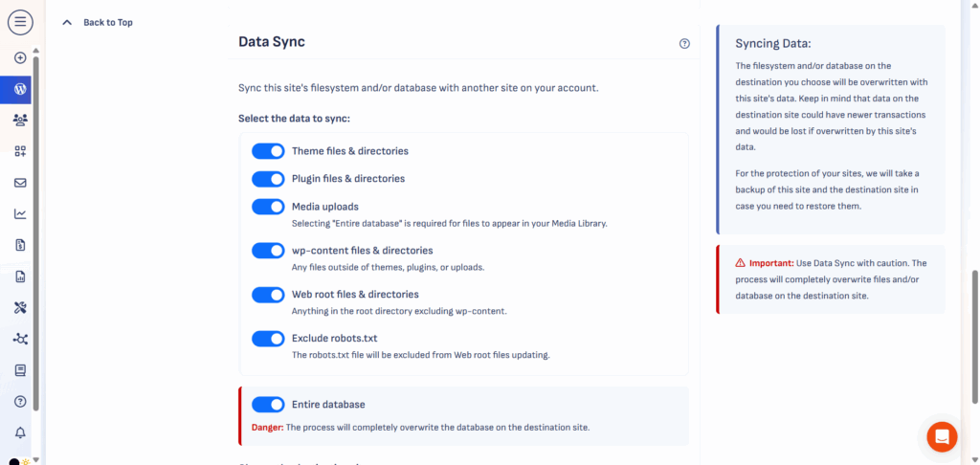Open the tools wrench icon
This screenshot has width=980, height=465.
[20, 307]
